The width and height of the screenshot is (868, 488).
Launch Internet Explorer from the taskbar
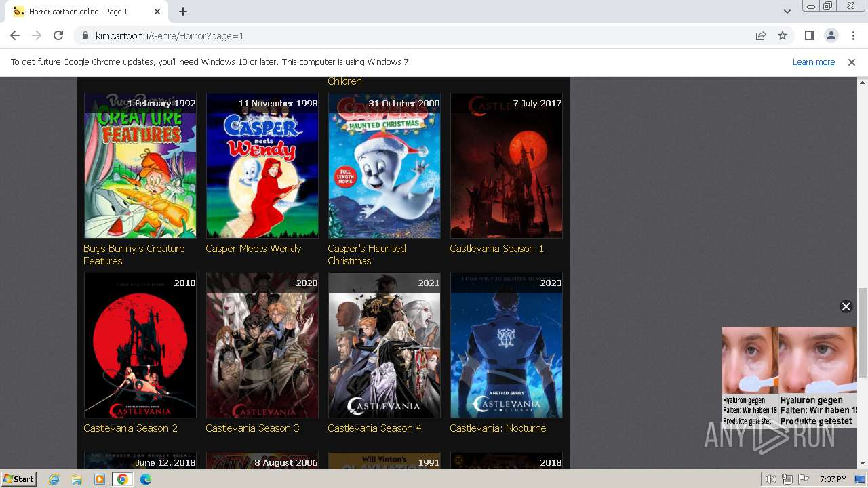click(x=54, y=479)
